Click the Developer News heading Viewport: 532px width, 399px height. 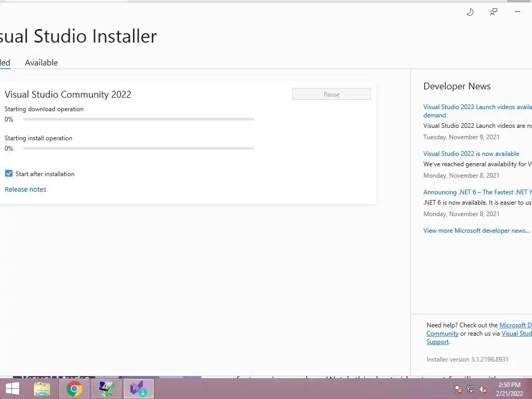457,86
